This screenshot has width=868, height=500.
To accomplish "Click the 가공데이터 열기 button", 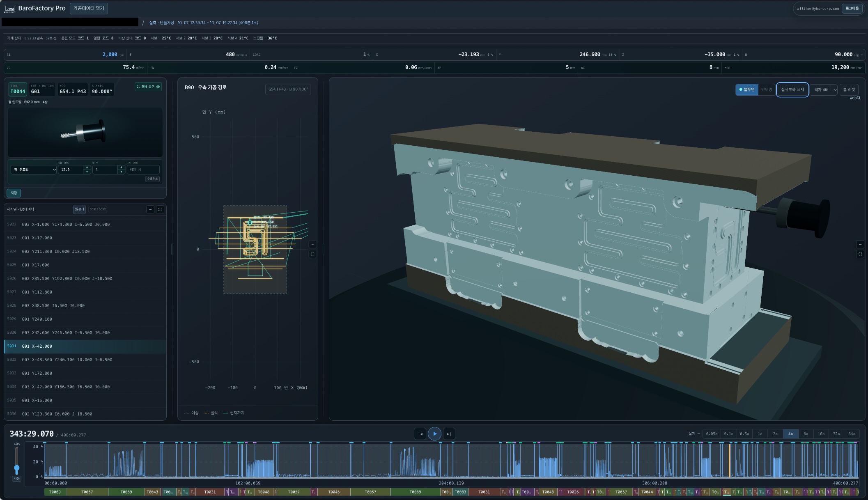I will [89, 8].
